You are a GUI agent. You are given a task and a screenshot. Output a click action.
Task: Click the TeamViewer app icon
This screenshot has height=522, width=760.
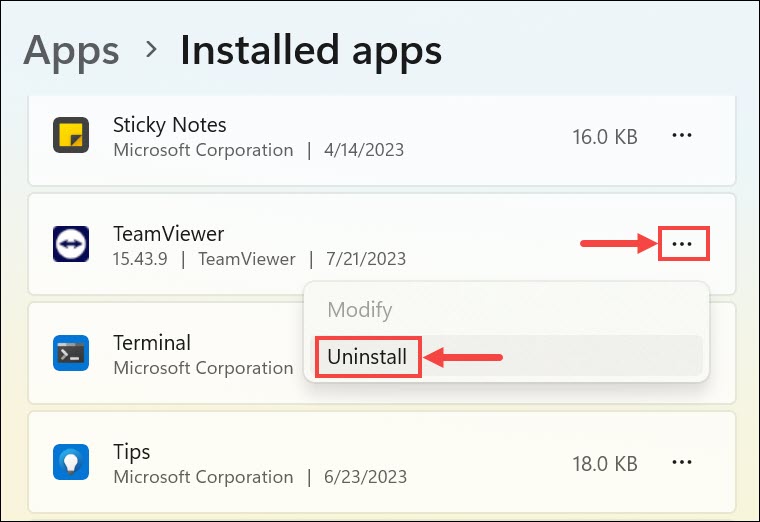(71, 245)
